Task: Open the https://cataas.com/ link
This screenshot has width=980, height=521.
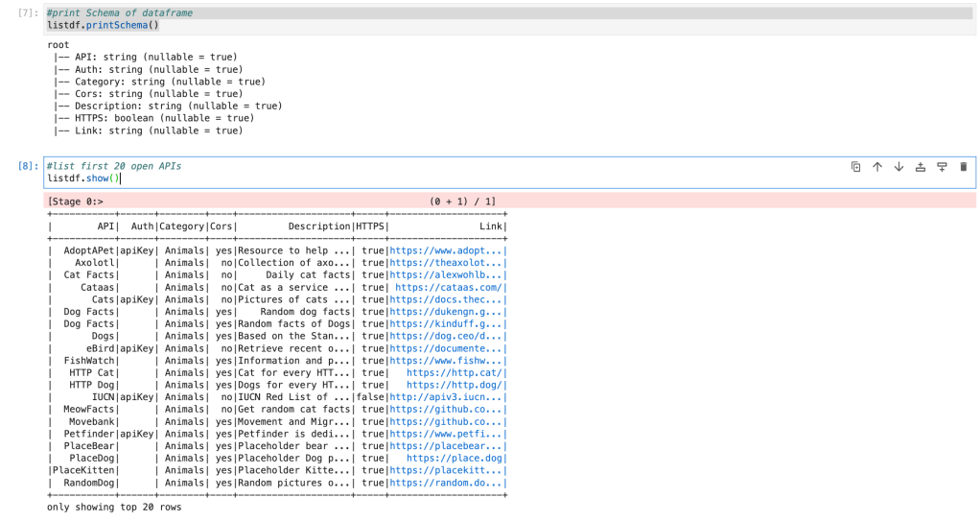Action: coord(448,287)
